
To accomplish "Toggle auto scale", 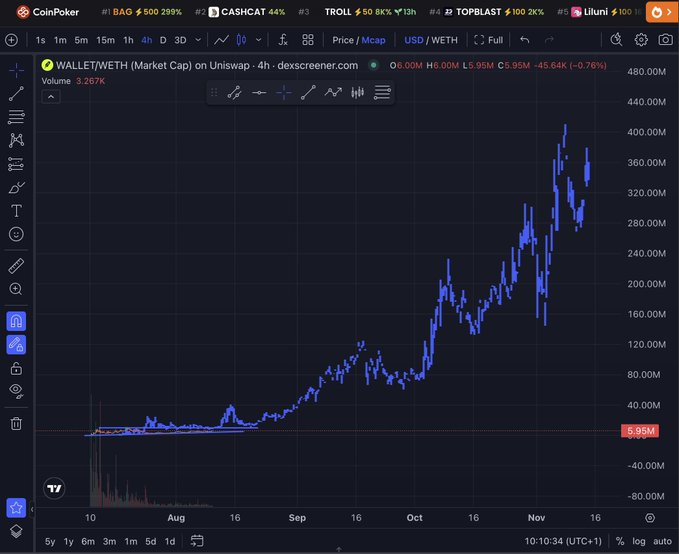I will (662, 541).
